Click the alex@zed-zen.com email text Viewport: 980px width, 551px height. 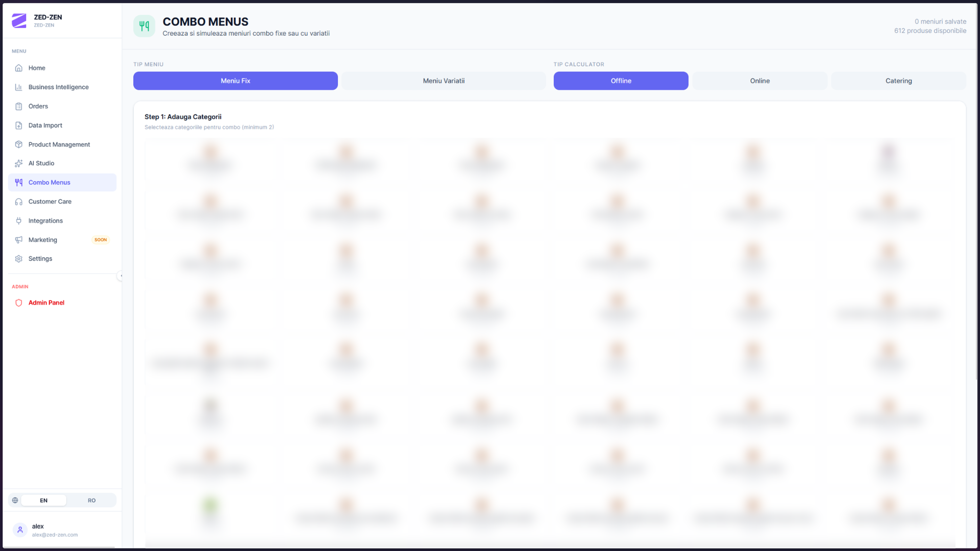pos(55,535)
